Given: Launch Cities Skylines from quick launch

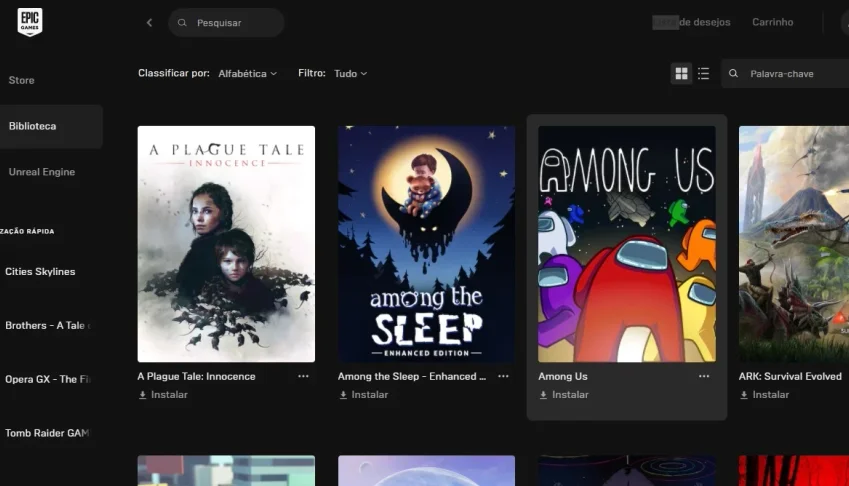Looking at the screenshot, I should (x=40, y=272).
